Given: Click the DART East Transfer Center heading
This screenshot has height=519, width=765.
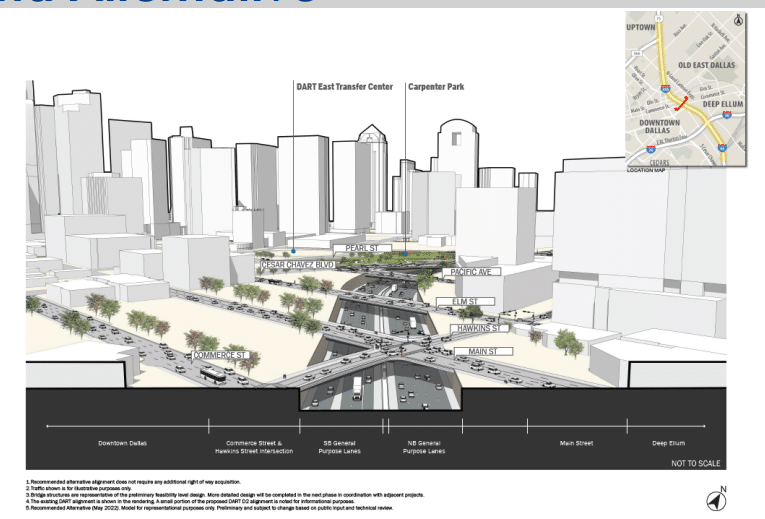Looking at the screenshot, I should 345,87.
